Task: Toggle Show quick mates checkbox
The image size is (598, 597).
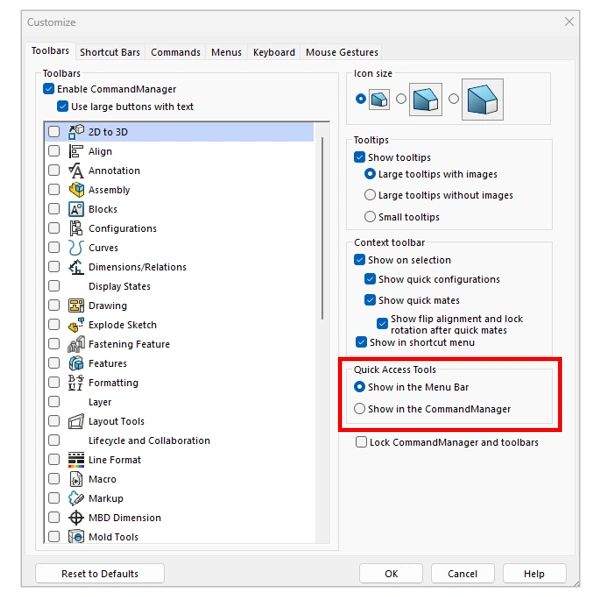Action: (x=370, y=300)
